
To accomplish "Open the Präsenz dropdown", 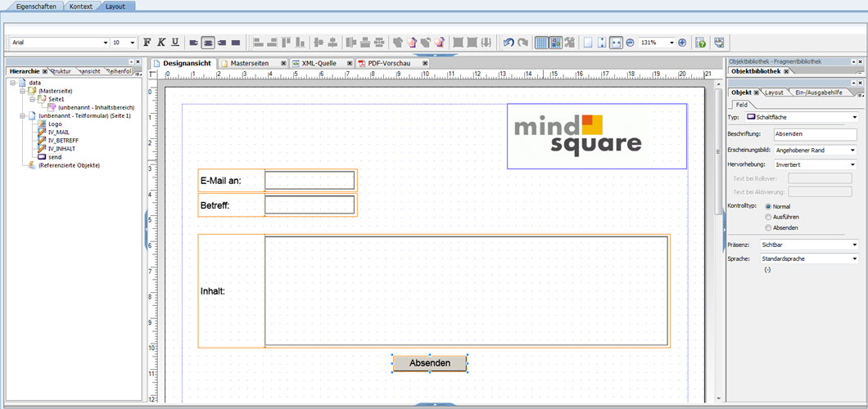I will [808, 245].
